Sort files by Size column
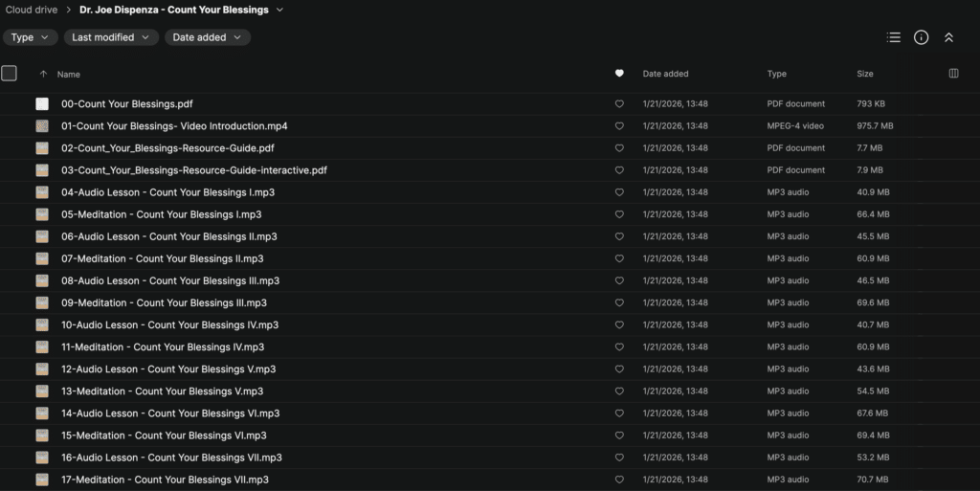Image resolution: width=980 pixels, height=491 pixels. coord(865,74)
